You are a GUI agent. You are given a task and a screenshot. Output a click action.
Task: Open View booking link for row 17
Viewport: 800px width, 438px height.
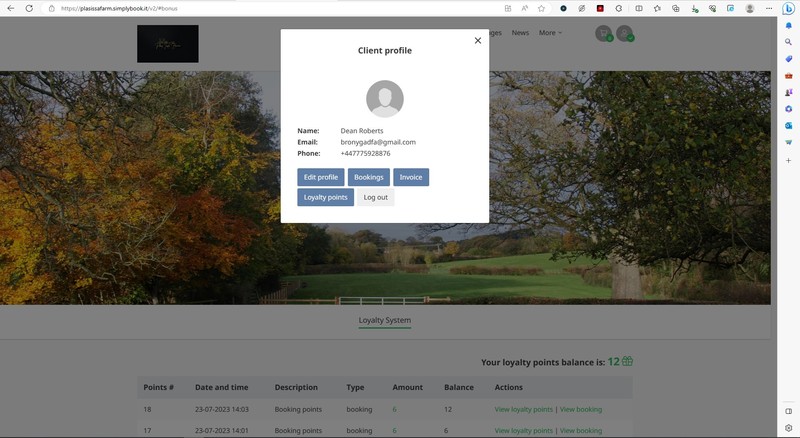pos(581,431)
